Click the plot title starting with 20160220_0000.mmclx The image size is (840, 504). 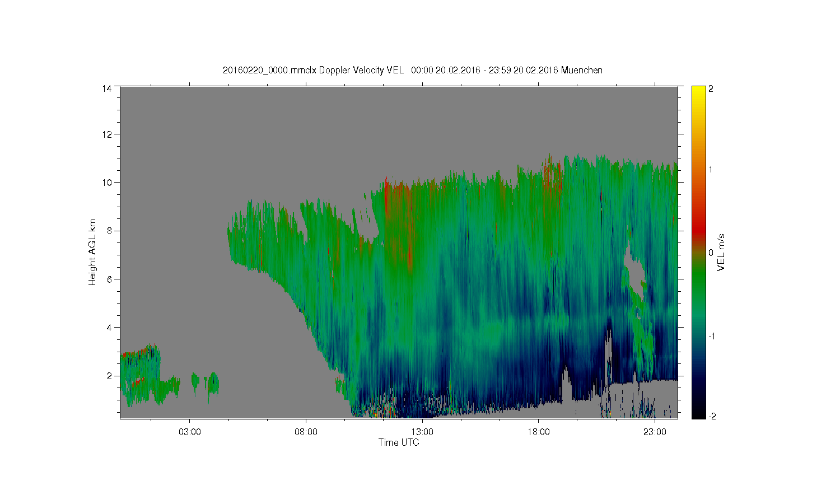click(413, 70)
